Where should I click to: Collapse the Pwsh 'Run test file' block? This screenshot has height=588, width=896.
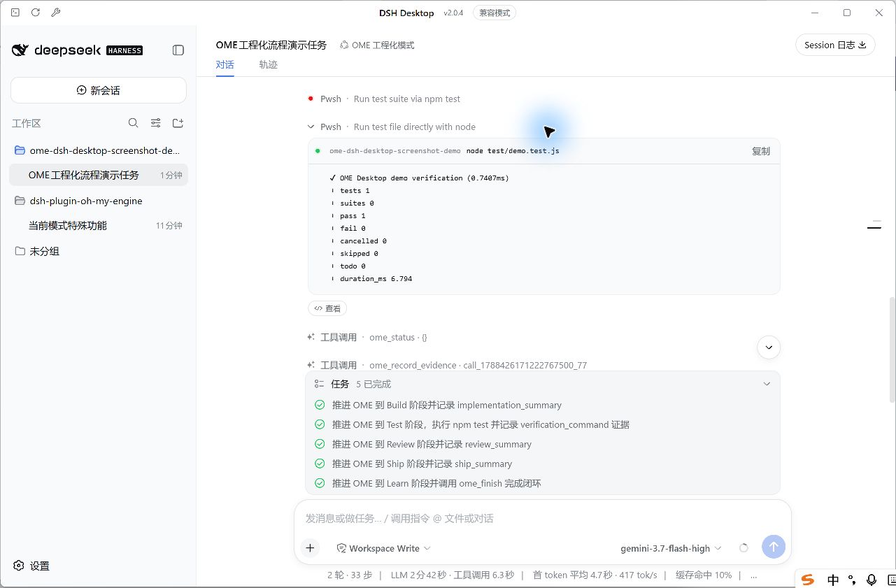[311, 127]
